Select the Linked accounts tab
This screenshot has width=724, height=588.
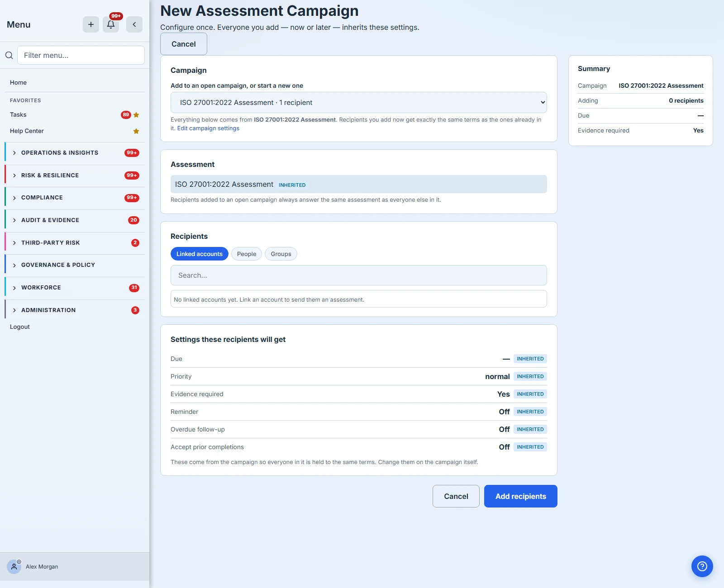200,254
